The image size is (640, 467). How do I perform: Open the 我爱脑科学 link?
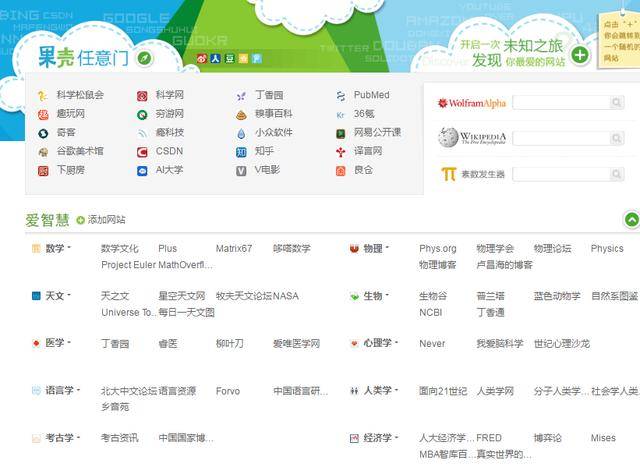click(x=500, y=343)
